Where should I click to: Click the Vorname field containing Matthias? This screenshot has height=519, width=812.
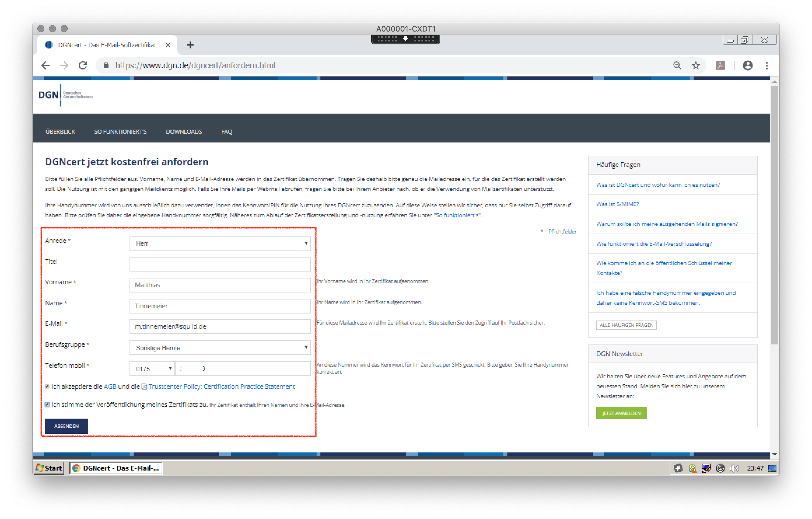(220, 285)
